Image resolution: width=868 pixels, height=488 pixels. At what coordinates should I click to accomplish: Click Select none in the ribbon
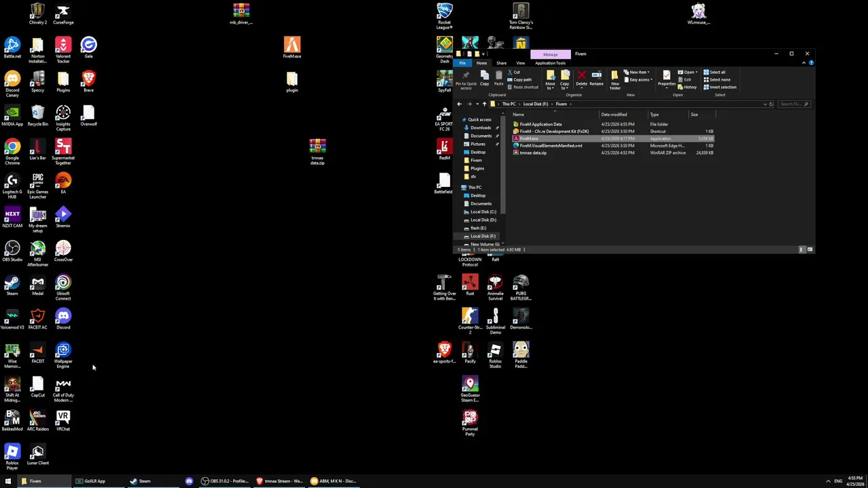(717, 79)
